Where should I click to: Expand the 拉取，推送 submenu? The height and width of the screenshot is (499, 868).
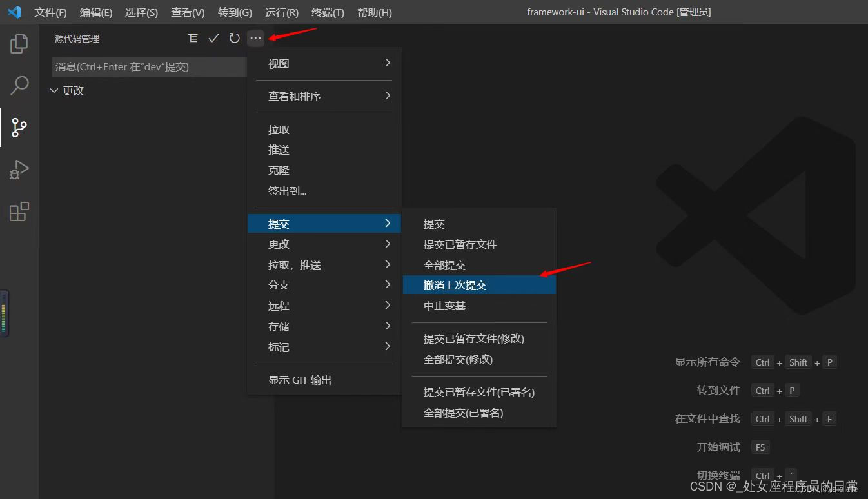(324, 265)
